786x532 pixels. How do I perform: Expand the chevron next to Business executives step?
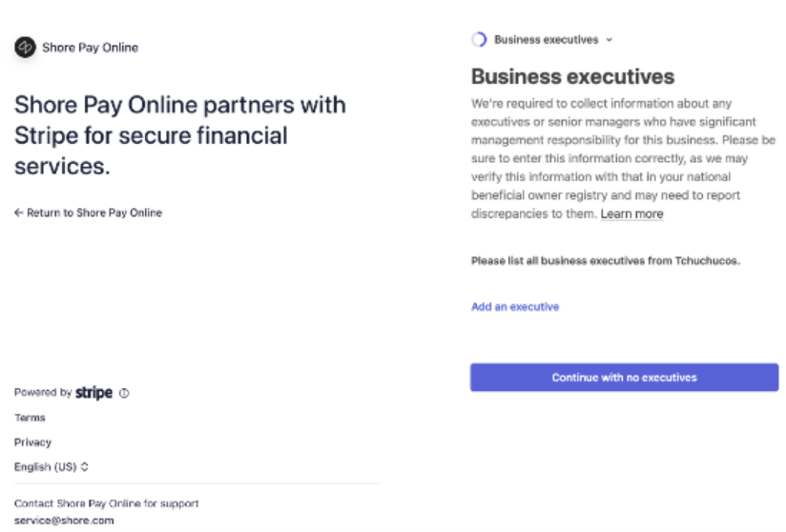click(610, 40)
